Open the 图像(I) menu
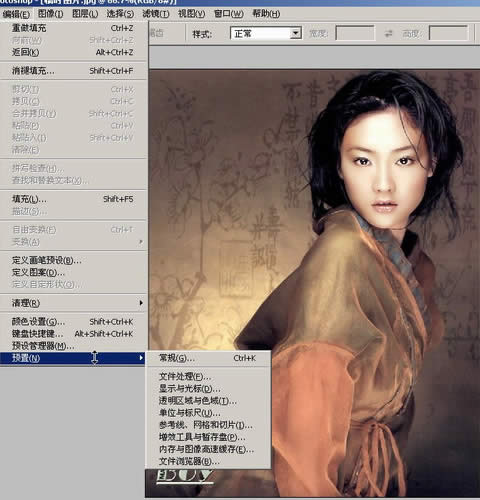Screen dimensions: 480x500 click(x=50, y=14)
